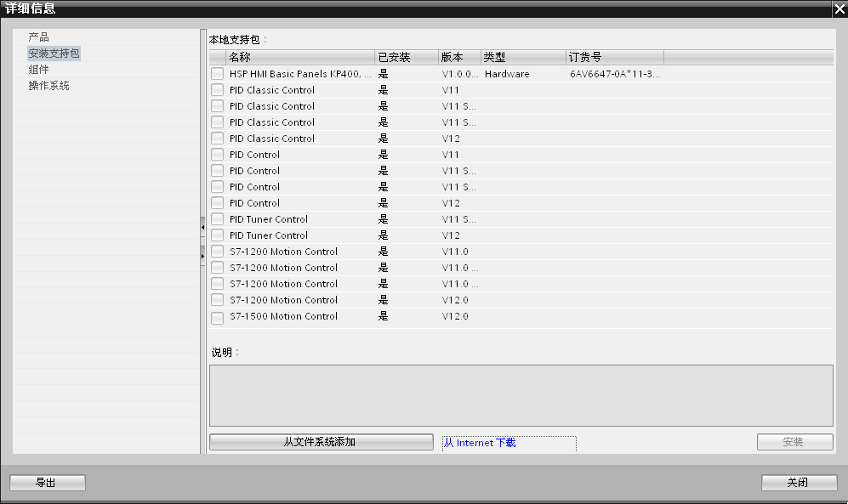The image size is (848, 504).
Task: Click inside the 说明 description box
Action: [521, 395]
